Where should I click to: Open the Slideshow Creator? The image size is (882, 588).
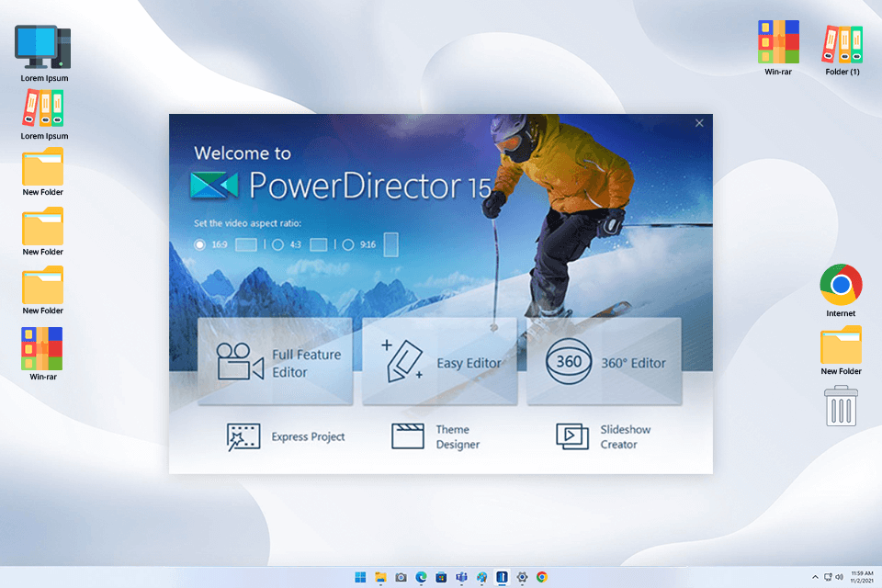[x=604, y=436]
